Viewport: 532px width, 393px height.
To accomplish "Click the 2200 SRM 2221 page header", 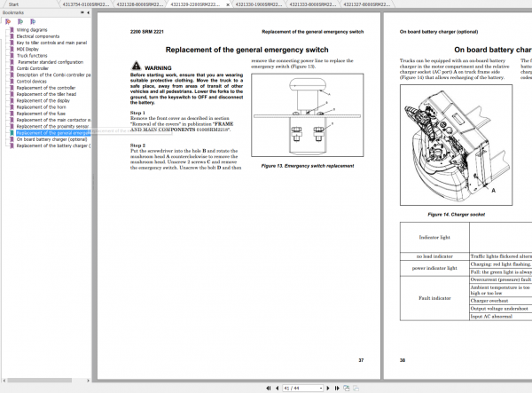I will click(147, 32).
